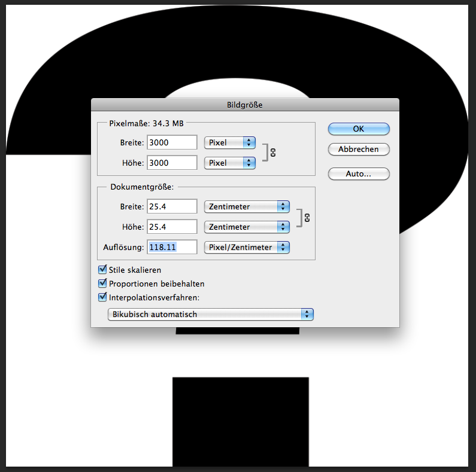This screenshot has height=472, width=476.
Task: Click the Auflösung field showing 118.11
Action: [x=172, y=247]
